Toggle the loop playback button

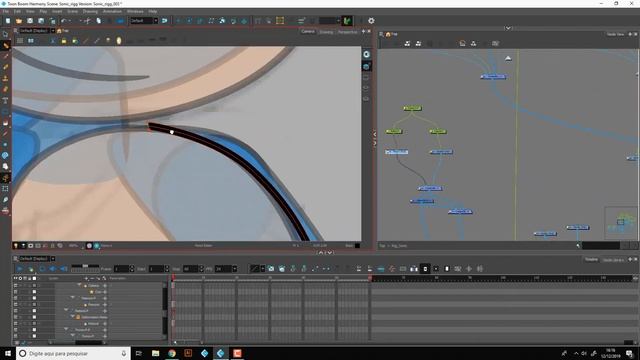click(42, 269)
